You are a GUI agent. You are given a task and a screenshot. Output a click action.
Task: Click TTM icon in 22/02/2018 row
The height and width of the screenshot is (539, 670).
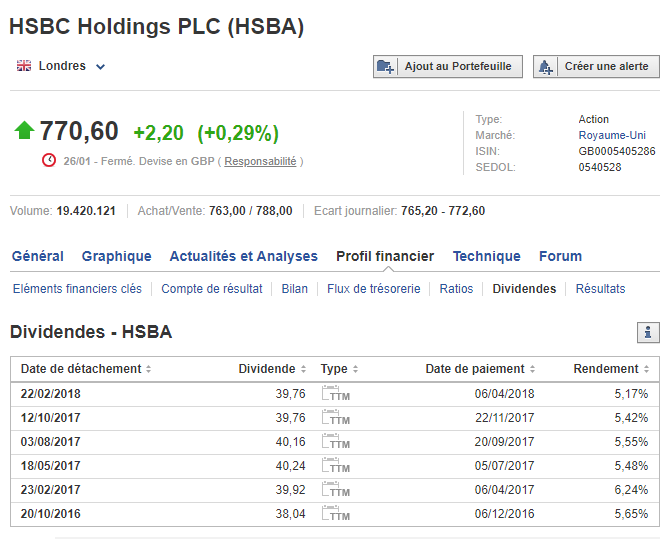click(336, 393)
